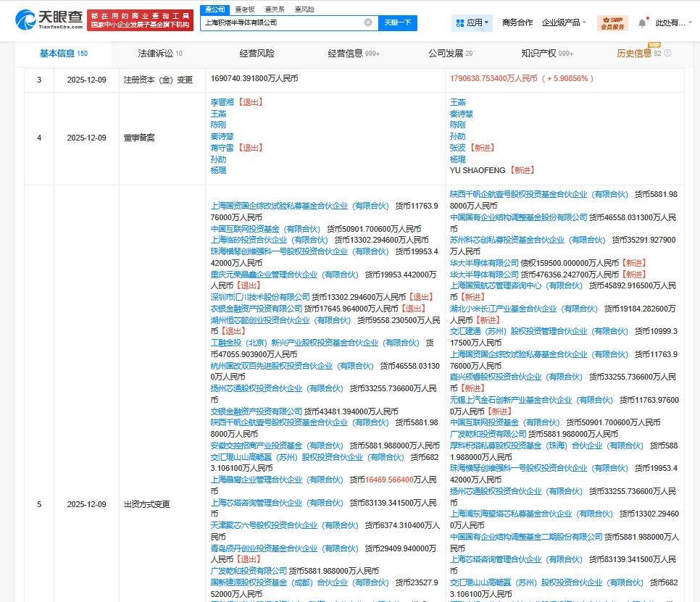Viewport: 700px width, 602px height.
Task: Click the help icon beside 历史信息
Action: (667, 54)
